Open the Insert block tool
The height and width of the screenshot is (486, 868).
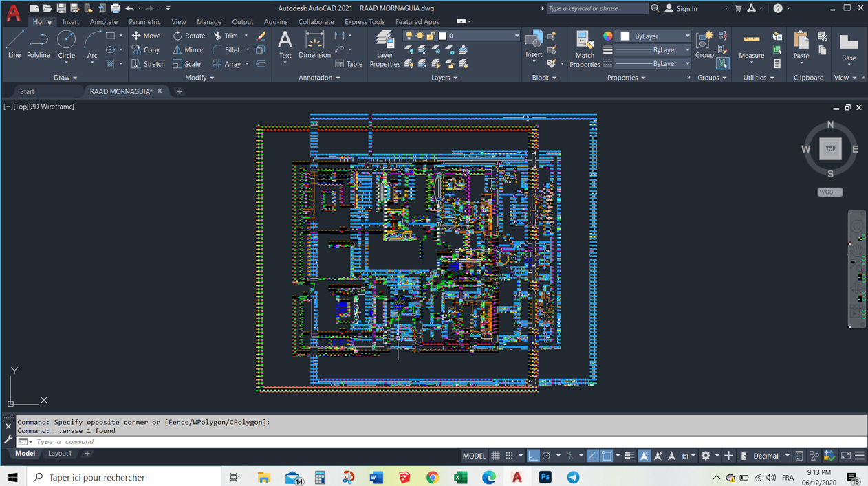point(534,45)
